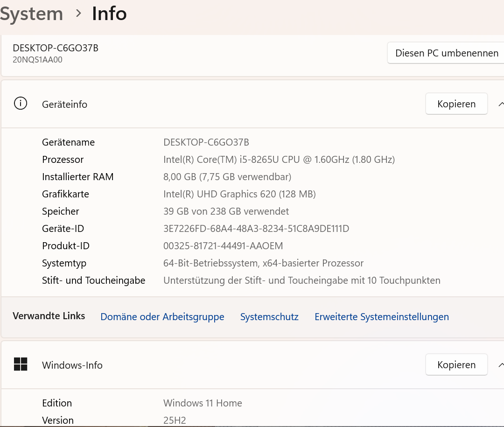Viewport: 504px width, 427px height.
Task: Click the Edition label
Action: [x=57, y=403]
